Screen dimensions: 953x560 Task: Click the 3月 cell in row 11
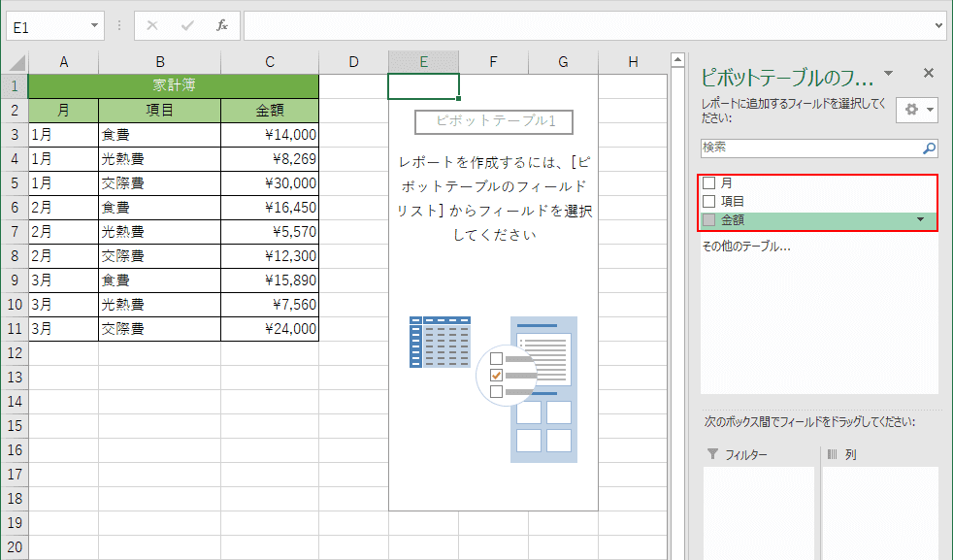[x=63, y=329]
